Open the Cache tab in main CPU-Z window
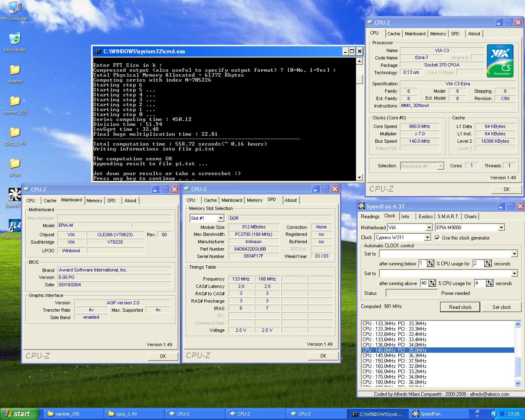 [x=393, y=34]
